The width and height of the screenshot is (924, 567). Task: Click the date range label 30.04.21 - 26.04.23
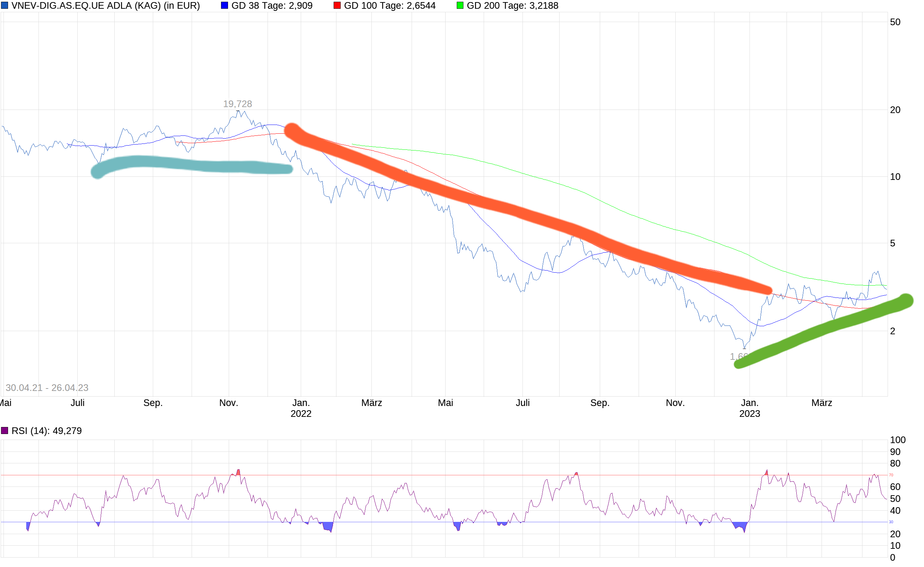[47, 388]
